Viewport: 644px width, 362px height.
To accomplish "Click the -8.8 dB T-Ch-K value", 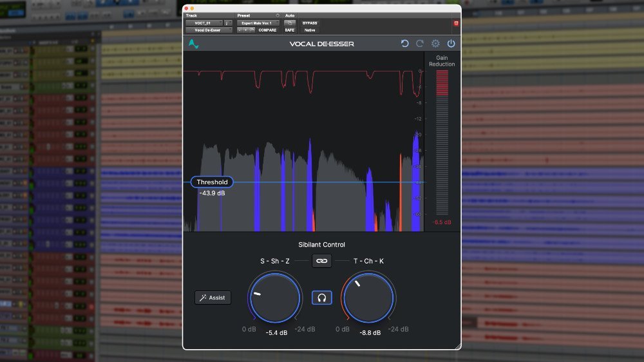I will point(370,333).
